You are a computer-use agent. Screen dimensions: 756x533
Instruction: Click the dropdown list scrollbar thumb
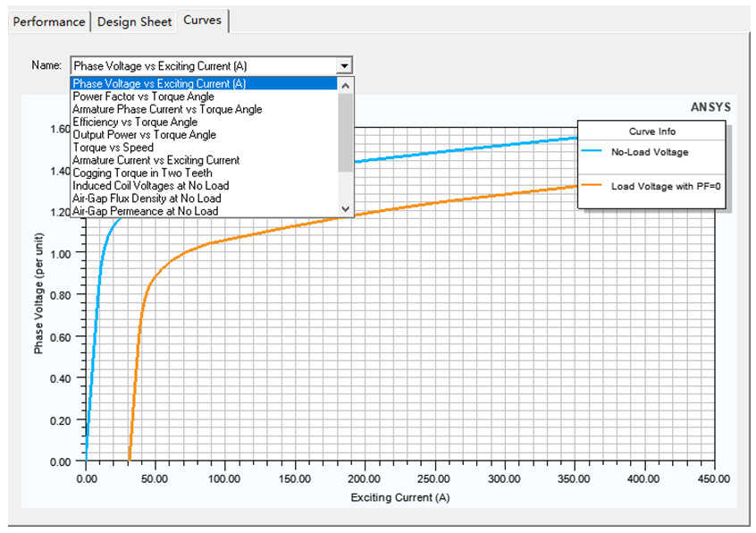[x=345, y=132]
